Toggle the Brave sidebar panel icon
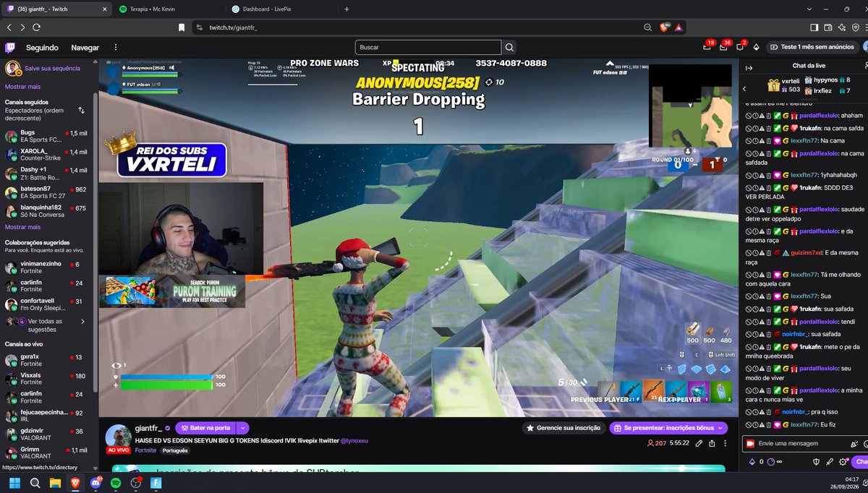Viewport: 868px width, 493px height. point(814,27)
